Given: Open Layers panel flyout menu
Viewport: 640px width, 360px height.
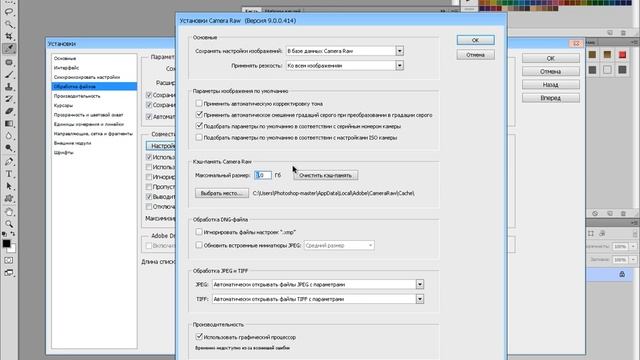Looking at the screenshot, I should 634,222.
